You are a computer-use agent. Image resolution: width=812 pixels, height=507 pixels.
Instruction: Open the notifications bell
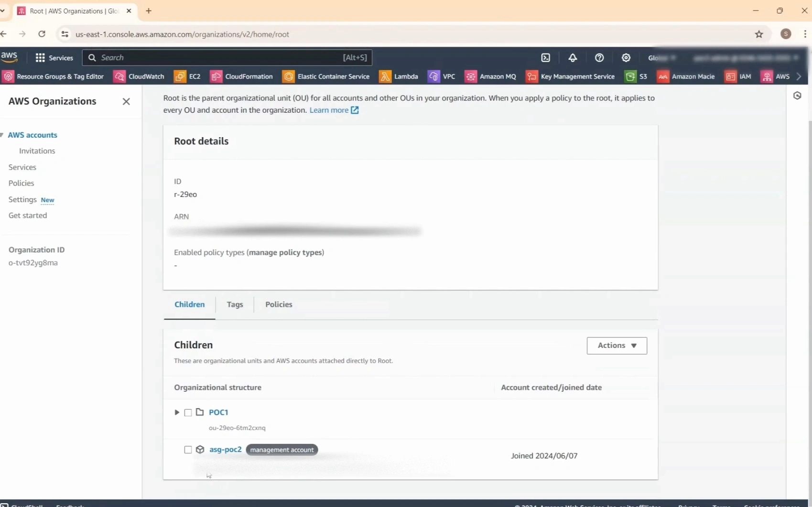click(x=573, y=57)
